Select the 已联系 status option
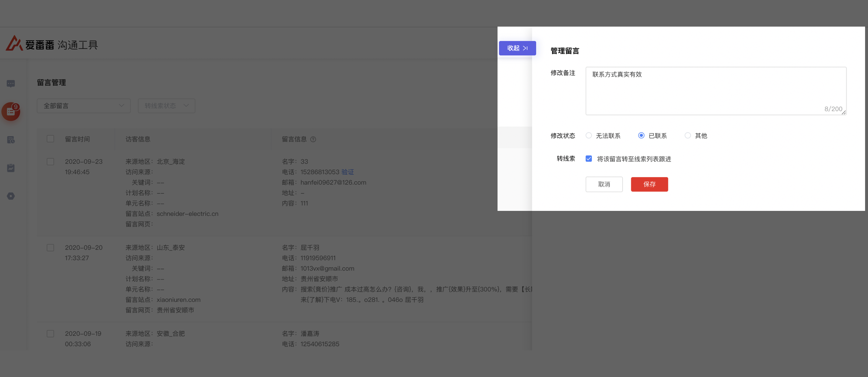 [641, 136]
